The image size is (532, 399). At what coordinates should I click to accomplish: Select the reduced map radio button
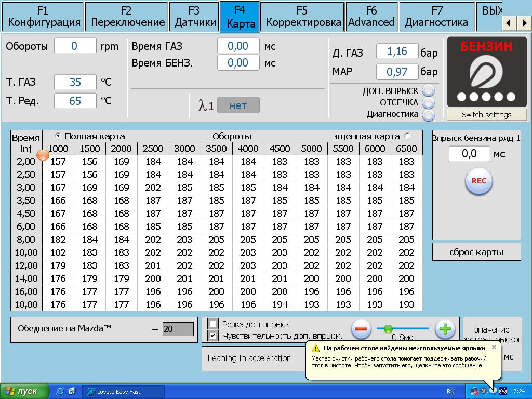[x=407, y=136]
